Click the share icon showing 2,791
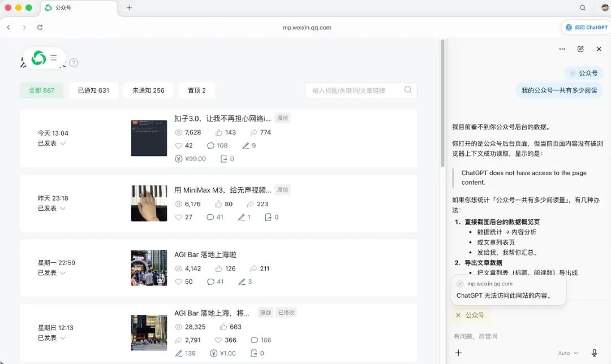This screenshot has width=611, height=364. tap(178, 340)
